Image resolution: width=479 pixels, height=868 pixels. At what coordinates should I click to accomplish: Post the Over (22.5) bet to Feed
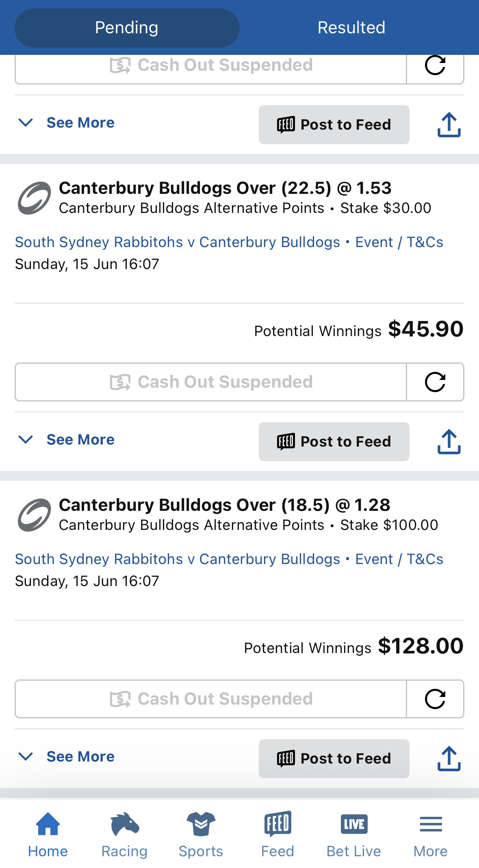tap(334, 442)
